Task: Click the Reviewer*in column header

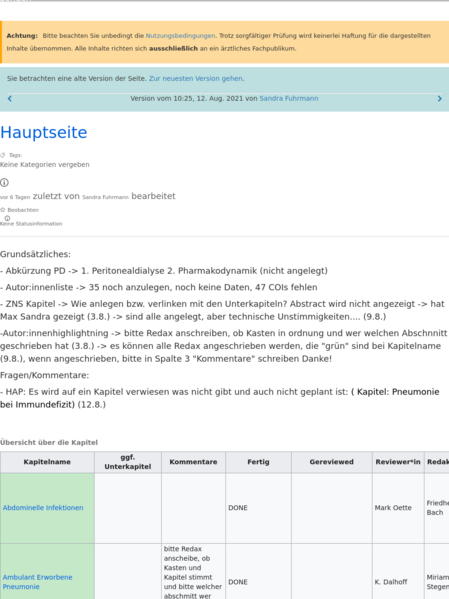Action: tap(398, 462)
